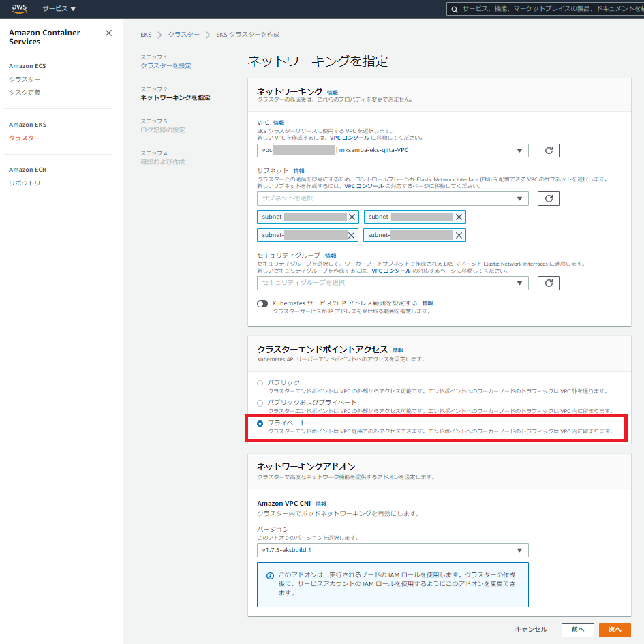Open the VPC CNI version dropdown
The width and height of the screenshot is (644, 644).
tap(393, 550)
